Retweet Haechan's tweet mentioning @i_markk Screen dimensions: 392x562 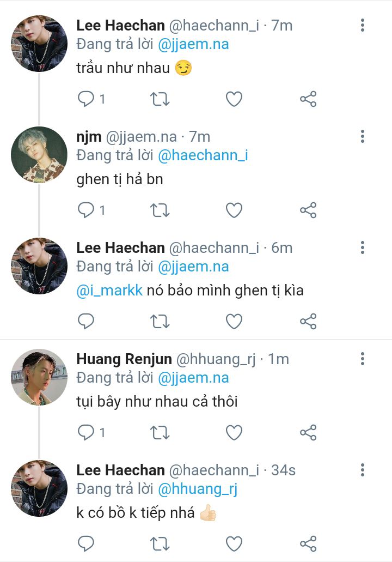point(160,321)
